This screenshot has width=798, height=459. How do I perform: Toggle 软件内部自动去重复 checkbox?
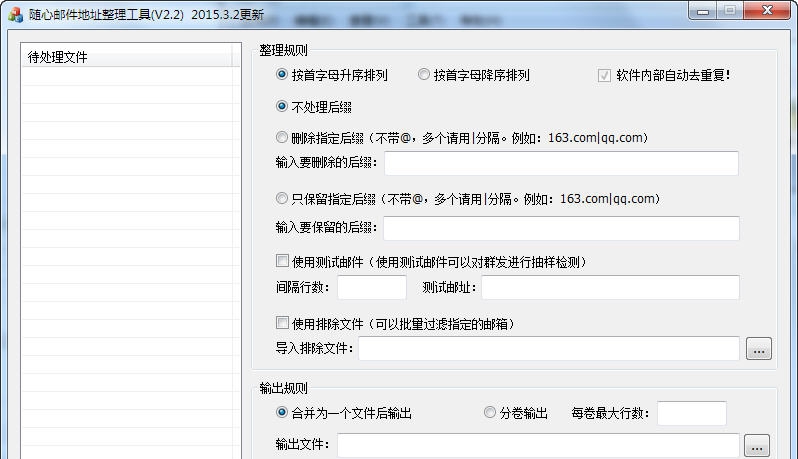pos(604,75)
